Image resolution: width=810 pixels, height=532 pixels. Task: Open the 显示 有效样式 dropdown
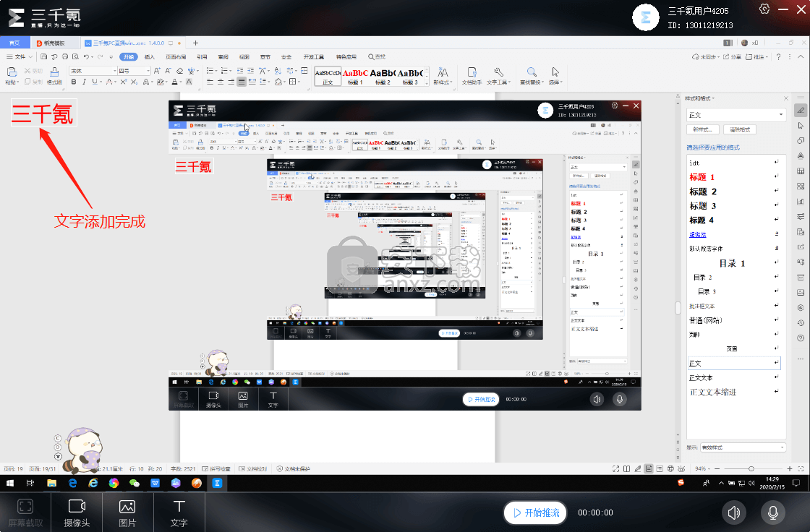tap(743, 447)
